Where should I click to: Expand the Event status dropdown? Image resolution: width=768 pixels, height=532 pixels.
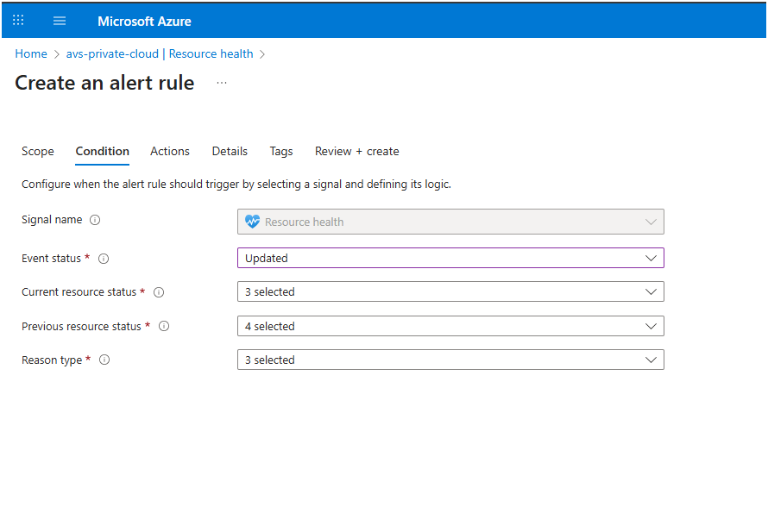pyautogui.click(x=450, y=258)
